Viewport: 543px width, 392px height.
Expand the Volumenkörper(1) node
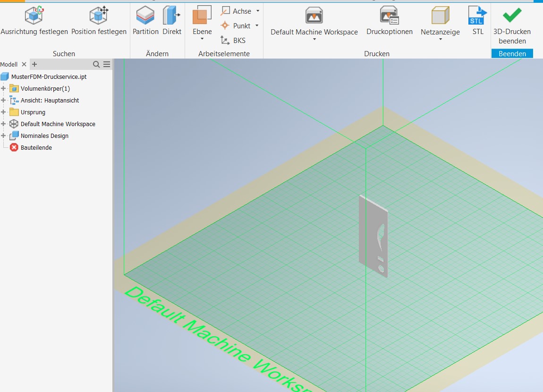pos(3,88)
